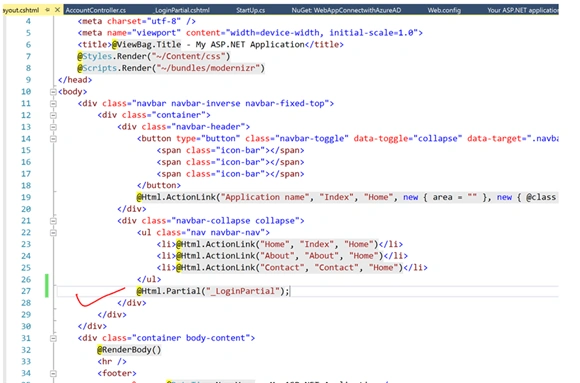Collapse the navbar-toggle button on line 14
Image resolution: width=580 pixels, height=383 pixels.
(53, 139)
